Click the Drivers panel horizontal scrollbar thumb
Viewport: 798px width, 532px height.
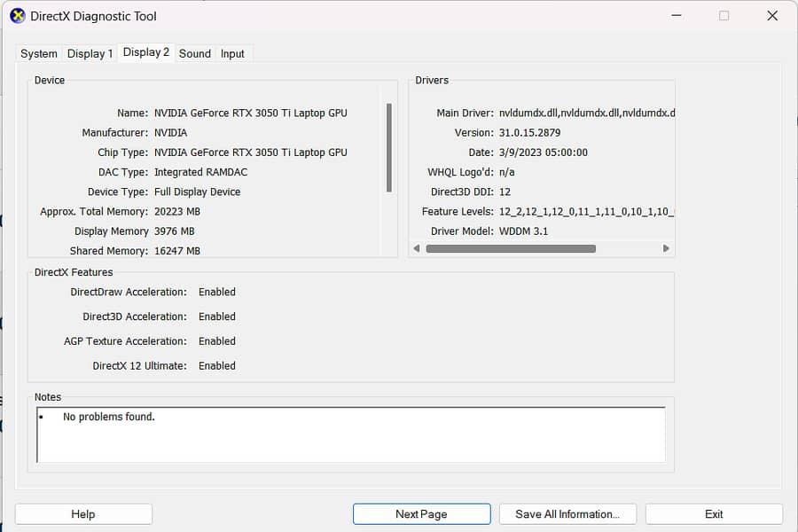(511, 249)
